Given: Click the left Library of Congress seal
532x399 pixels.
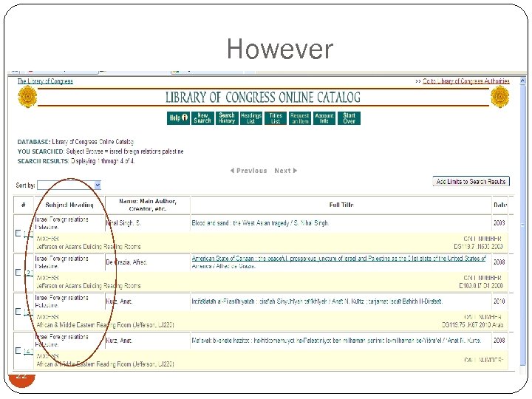Looking at the screenshot, I should click(27, 97).
